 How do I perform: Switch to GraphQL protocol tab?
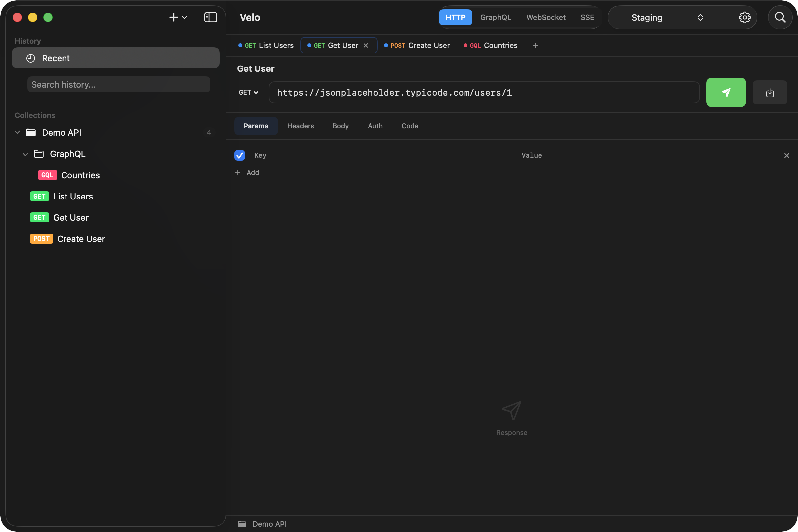496,17
